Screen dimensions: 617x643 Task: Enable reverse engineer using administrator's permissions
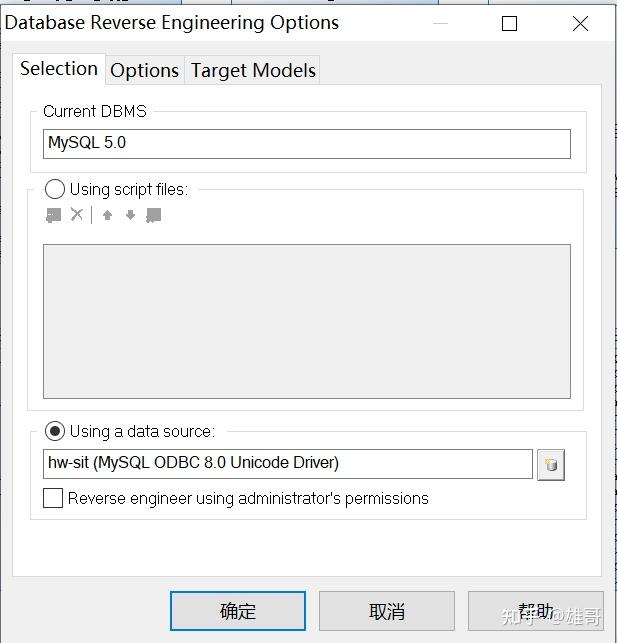point(53,498)
